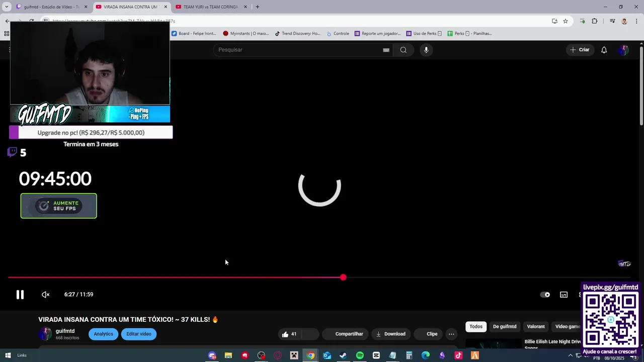The height and width of the screenshot is (362, 644).
Task: Open the tab search dropdown arrow
Action: point(7,7)
